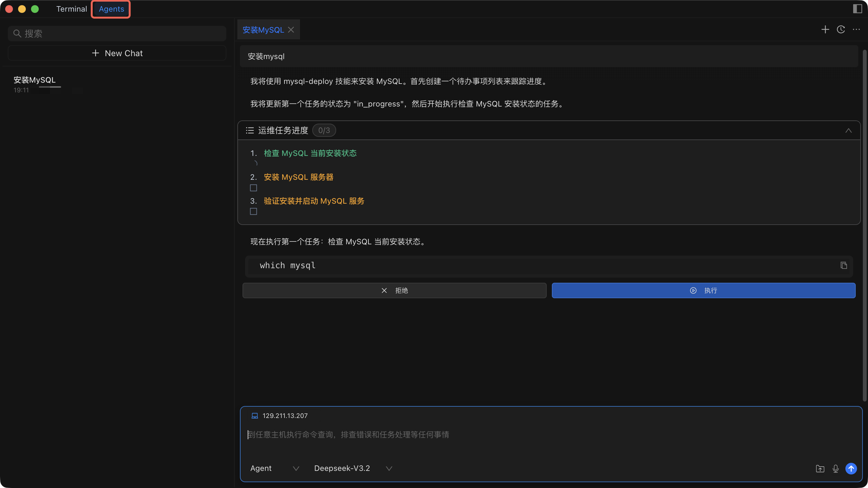
Task: Copy the 'which mysql' command
Action: (843, 265)
